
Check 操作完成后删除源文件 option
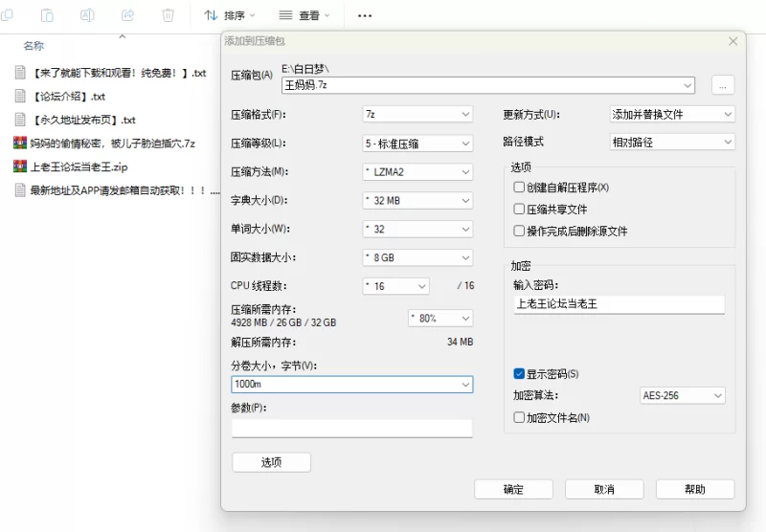point(519,231)
